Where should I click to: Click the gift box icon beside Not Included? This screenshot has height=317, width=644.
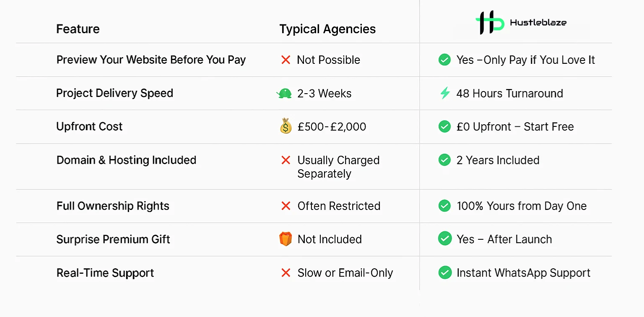(286, 239)
